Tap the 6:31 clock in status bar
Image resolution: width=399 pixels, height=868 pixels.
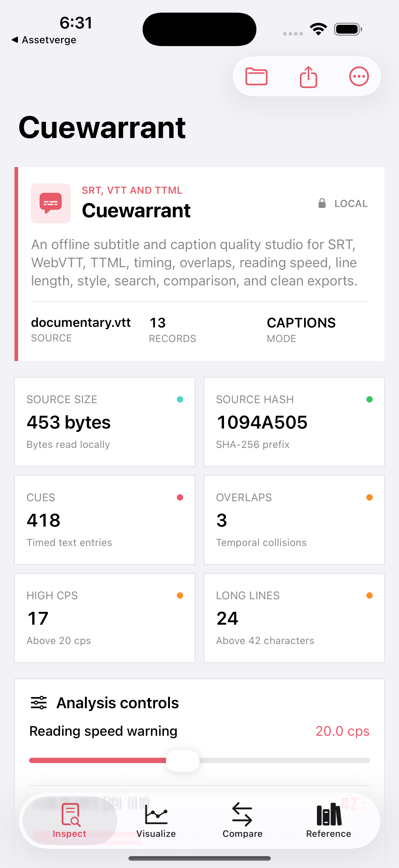point(76,23)
